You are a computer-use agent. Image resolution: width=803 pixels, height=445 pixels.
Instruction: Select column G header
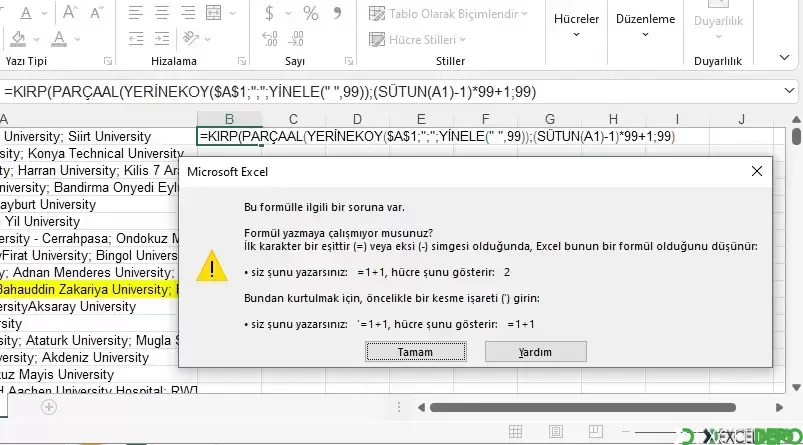point(550,119)
